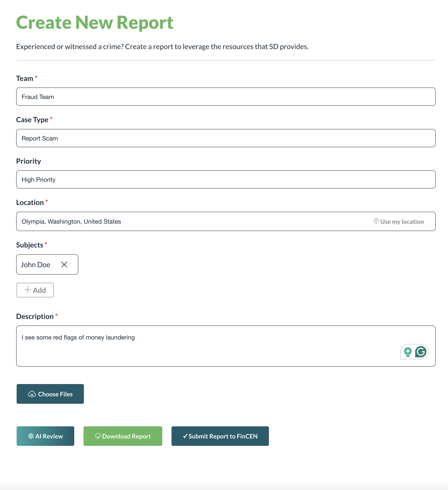
Task: Click the Download Report button
Action: pos(123,436)
